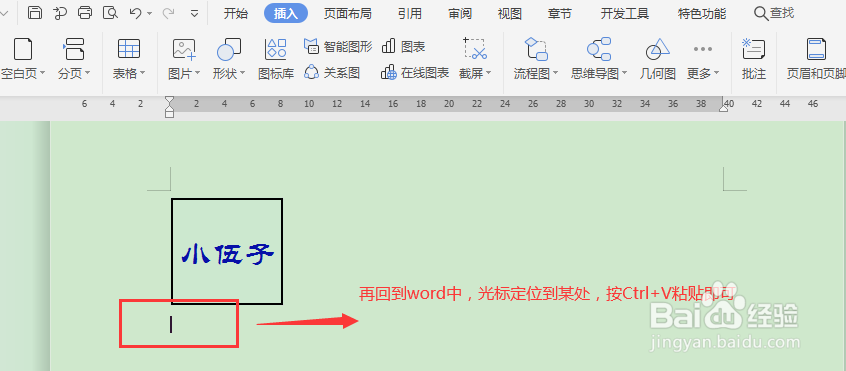Click the 流程图 flowchart icon
This screenshot has width=846, height=371.
[536, 49]
